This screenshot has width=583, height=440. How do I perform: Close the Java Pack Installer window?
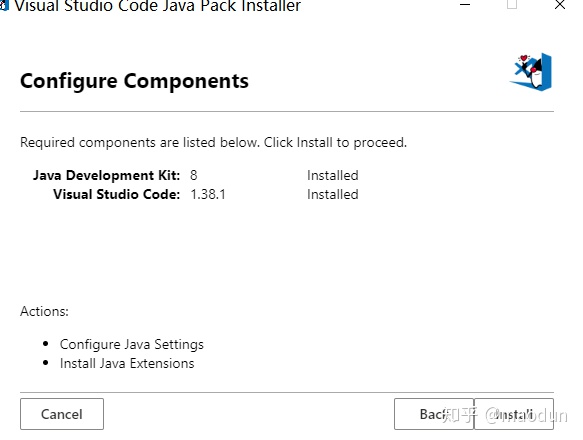pyautogui.click(x=560, y=5)
